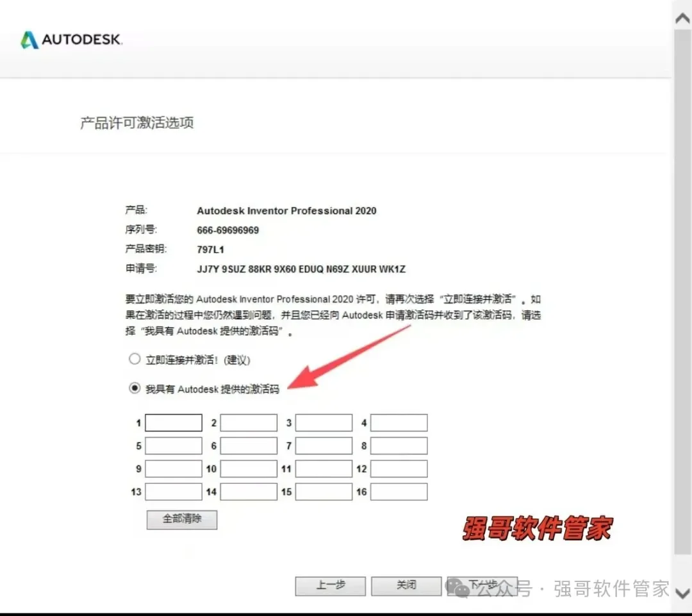
Task: Click activation code field 2
Action: [x=249, y=422]
